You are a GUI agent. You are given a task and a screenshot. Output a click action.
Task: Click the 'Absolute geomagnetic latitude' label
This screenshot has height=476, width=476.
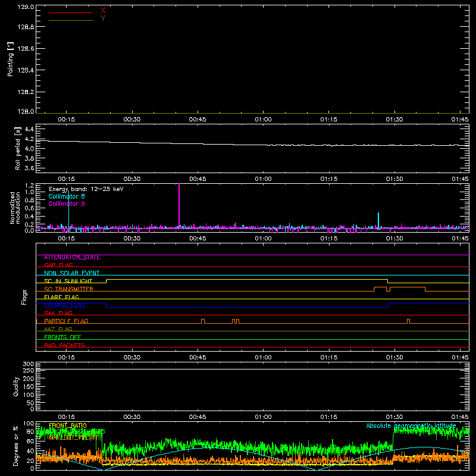point(411,425)
